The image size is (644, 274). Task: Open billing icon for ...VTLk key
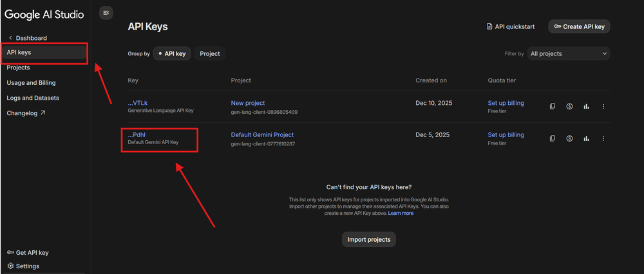point(569,106)
